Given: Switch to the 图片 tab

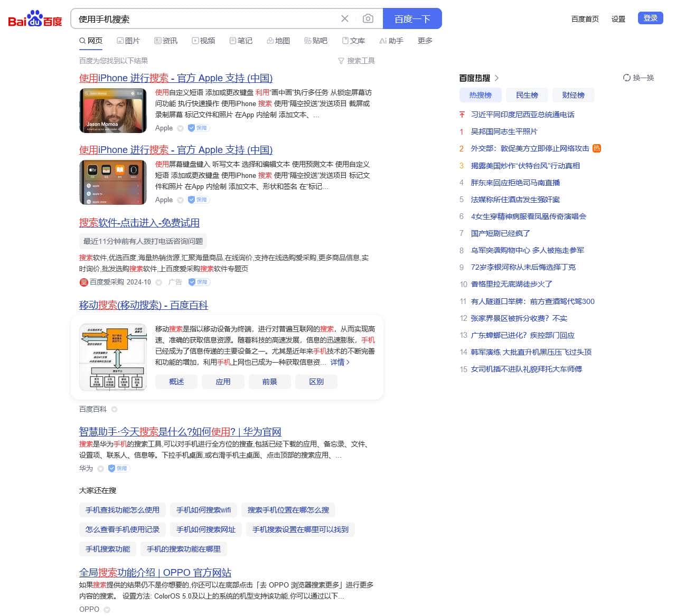Looking at the screenshot, I should pyautogui.click(x=128, y=40).
